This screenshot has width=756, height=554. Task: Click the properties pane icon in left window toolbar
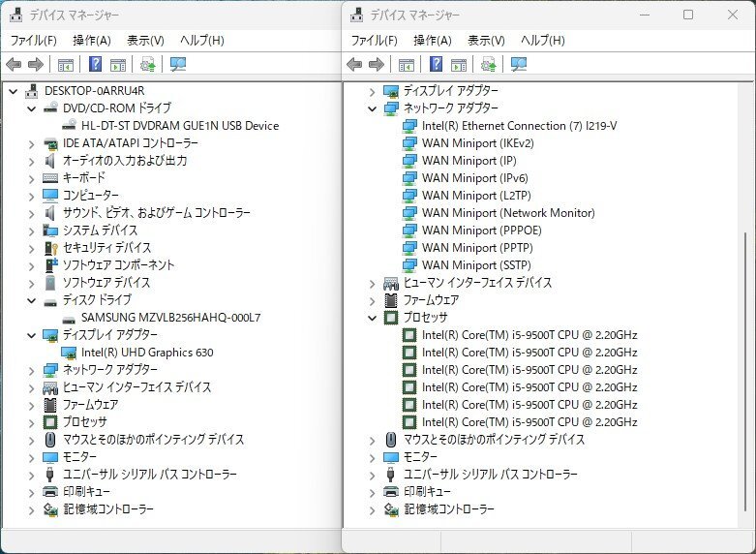pos(118,64)
